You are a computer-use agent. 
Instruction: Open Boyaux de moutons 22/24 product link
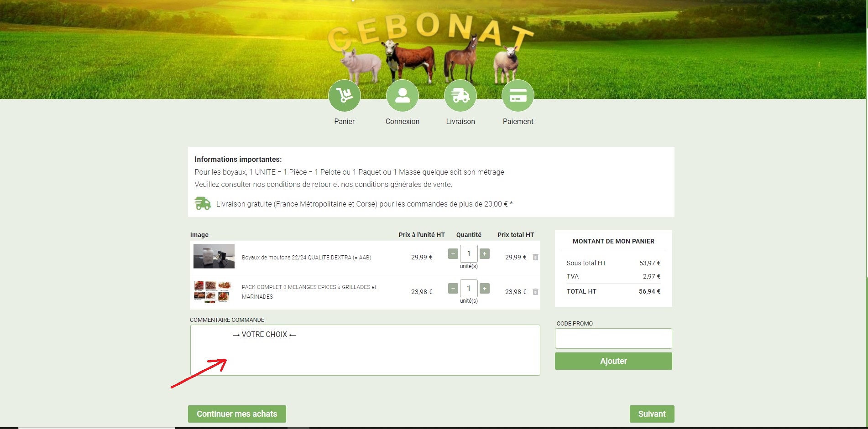point(306,258)
